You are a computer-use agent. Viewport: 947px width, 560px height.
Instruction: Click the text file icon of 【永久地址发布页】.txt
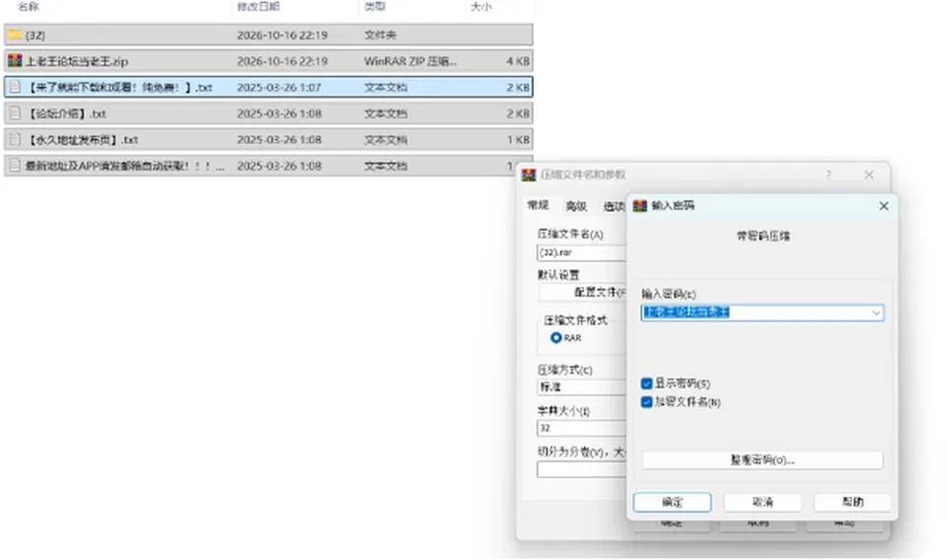point(15,139)
